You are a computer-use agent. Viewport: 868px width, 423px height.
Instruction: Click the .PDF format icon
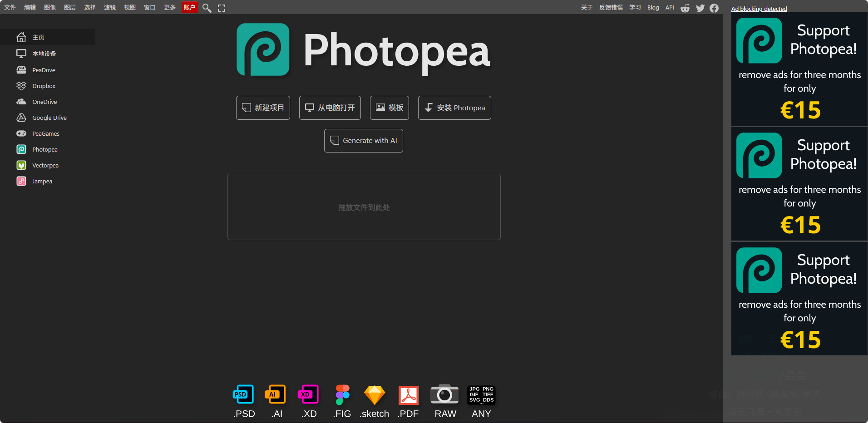(409, 395)
